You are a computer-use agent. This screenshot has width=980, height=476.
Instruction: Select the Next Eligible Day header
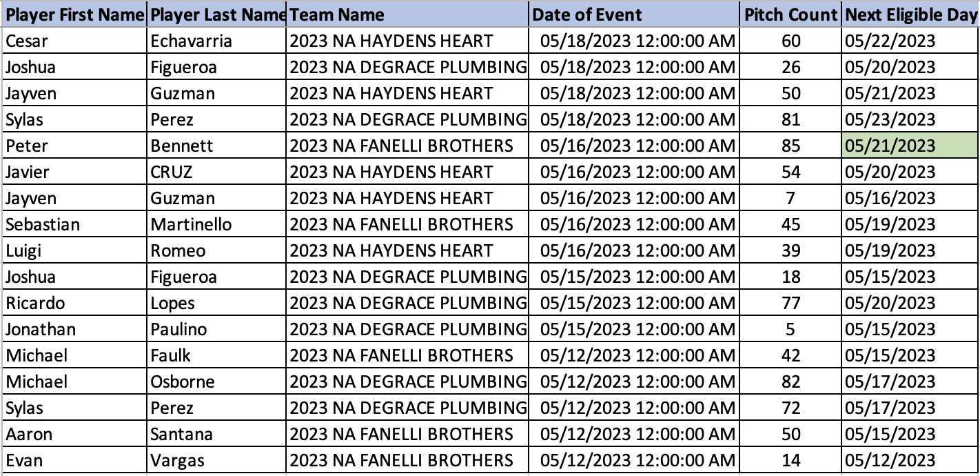910,14
